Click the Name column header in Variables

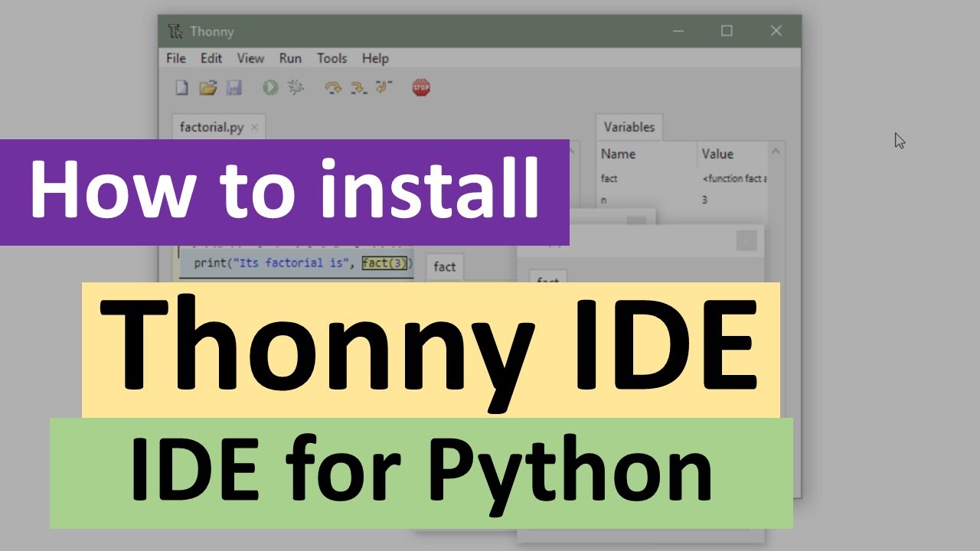click(x=619, y=154)
